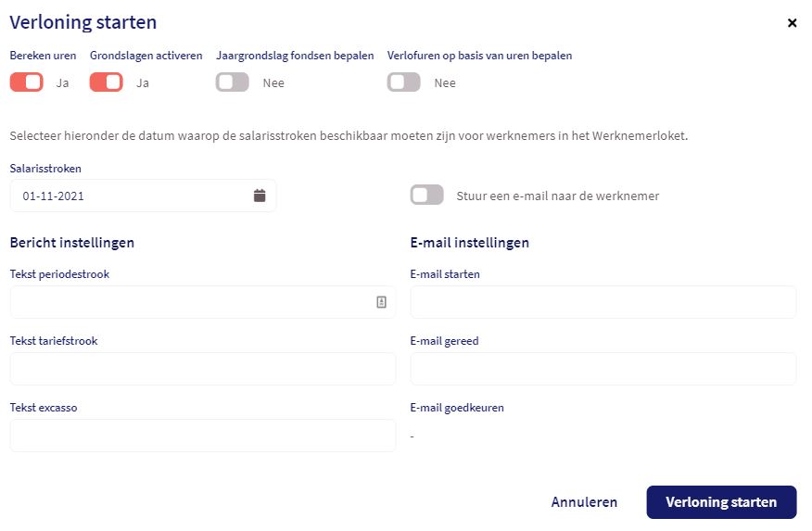Click into the Tekst tariefstrook field
The image size is (812, 531).
point(202,369)
